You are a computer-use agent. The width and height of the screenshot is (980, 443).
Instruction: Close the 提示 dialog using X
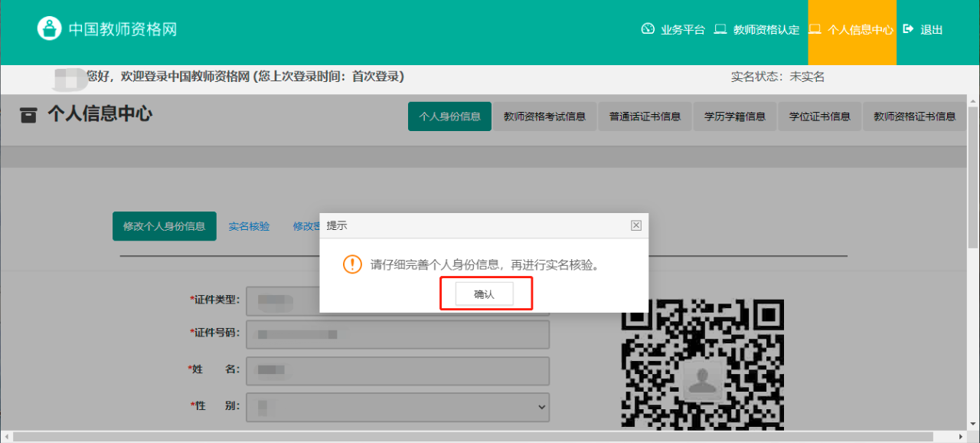tap(635, 225)
